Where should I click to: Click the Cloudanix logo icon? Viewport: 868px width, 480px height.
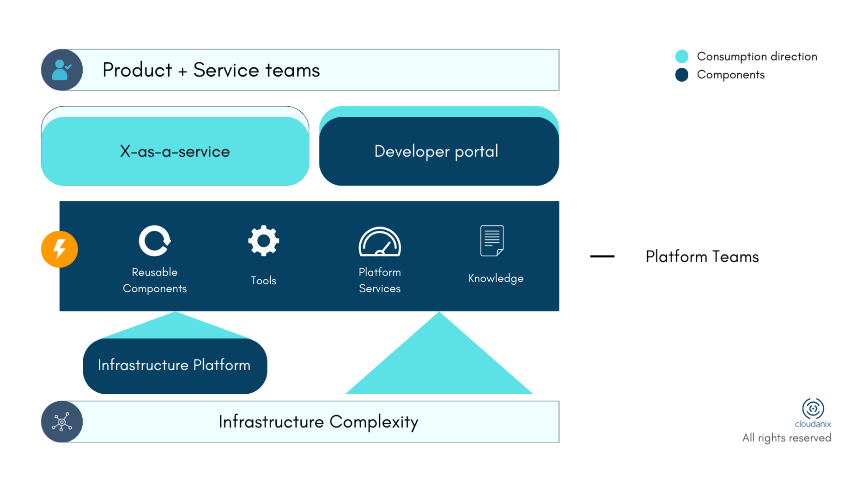813,408
